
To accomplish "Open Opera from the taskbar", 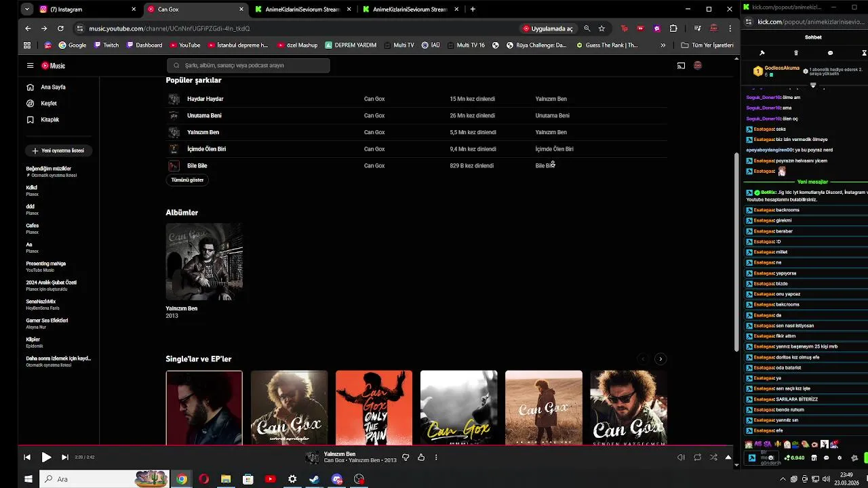I will (x=203, y=479).
